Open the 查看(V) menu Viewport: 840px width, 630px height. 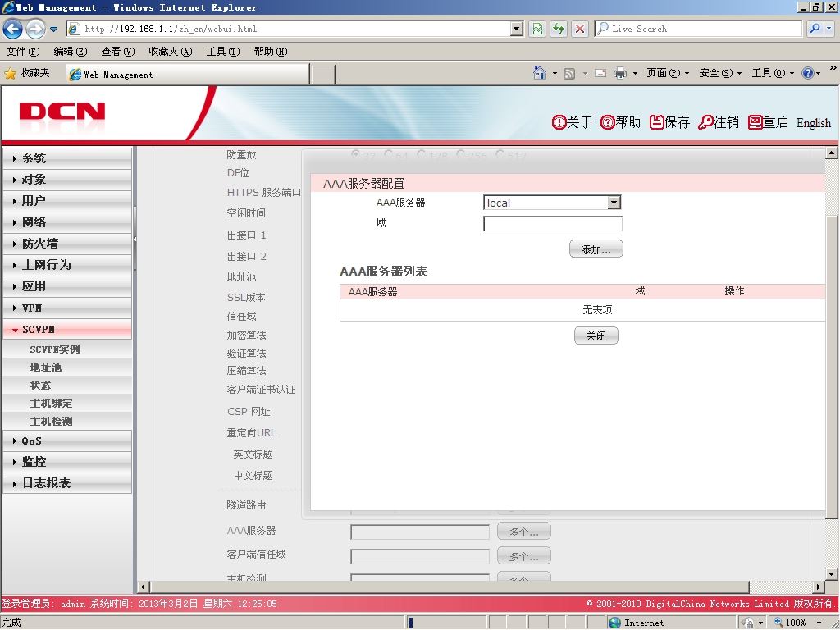tap(118, 52)
